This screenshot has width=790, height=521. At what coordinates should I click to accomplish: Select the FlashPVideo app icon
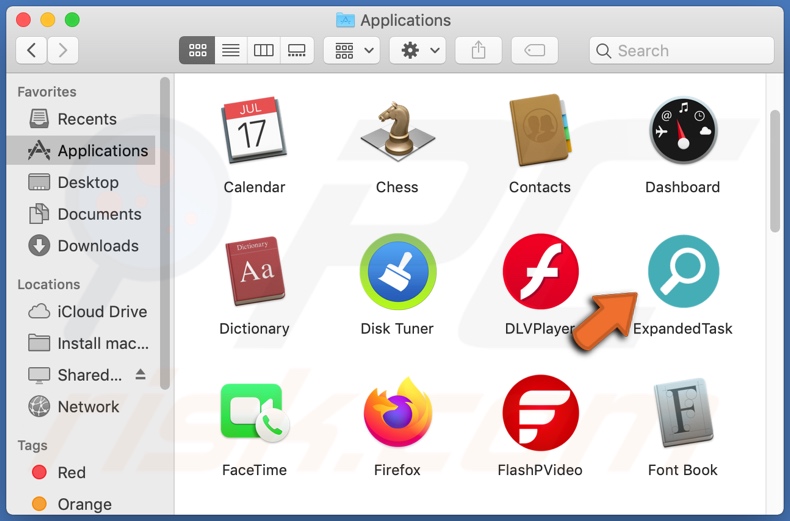[541, 413]
